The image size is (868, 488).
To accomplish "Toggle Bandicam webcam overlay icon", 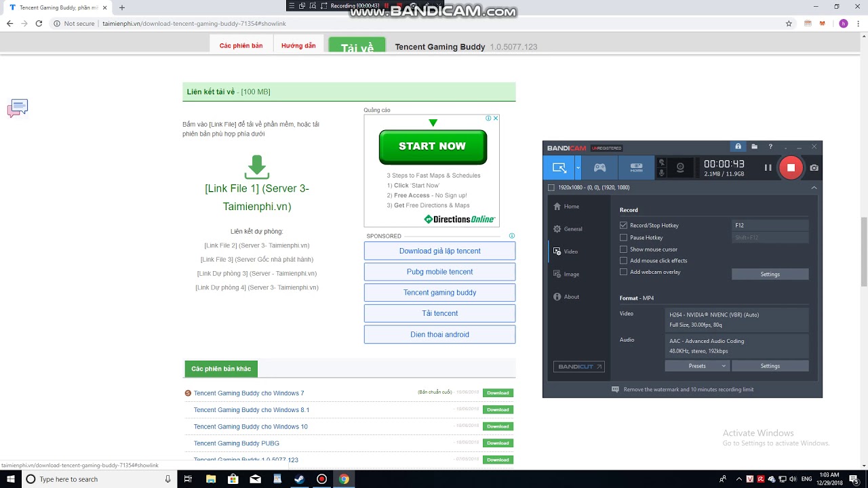I will click(x=680, y=167).
